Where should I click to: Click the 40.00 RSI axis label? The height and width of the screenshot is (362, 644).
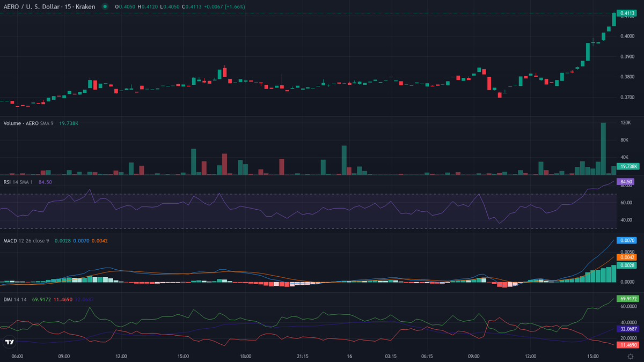[x=626, y=220]
